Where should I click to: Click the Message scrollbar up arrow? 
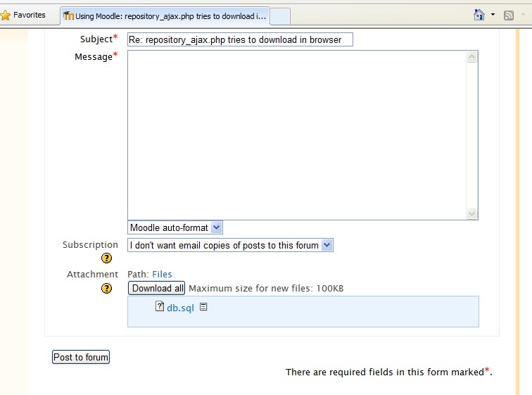coord(471,56)
